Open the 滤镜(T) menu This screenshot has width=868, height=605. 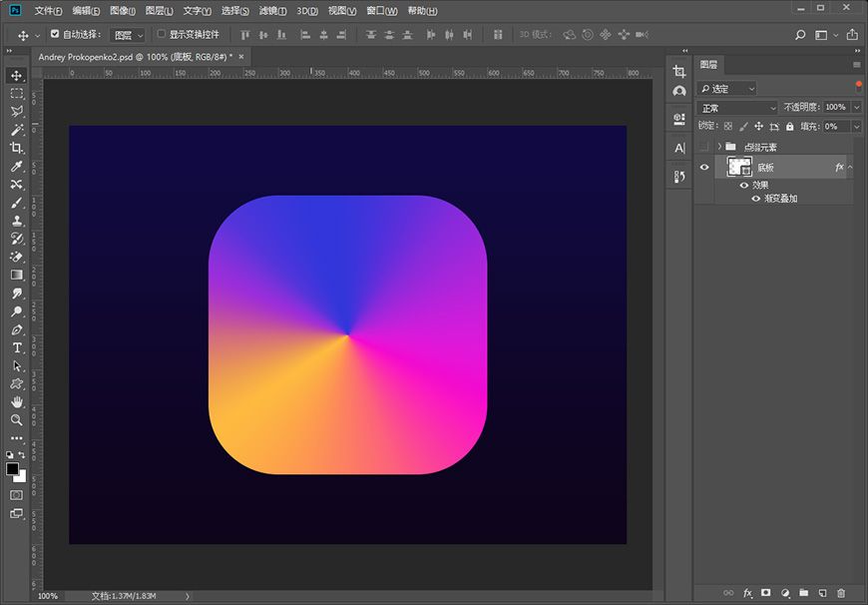(273, 11)
